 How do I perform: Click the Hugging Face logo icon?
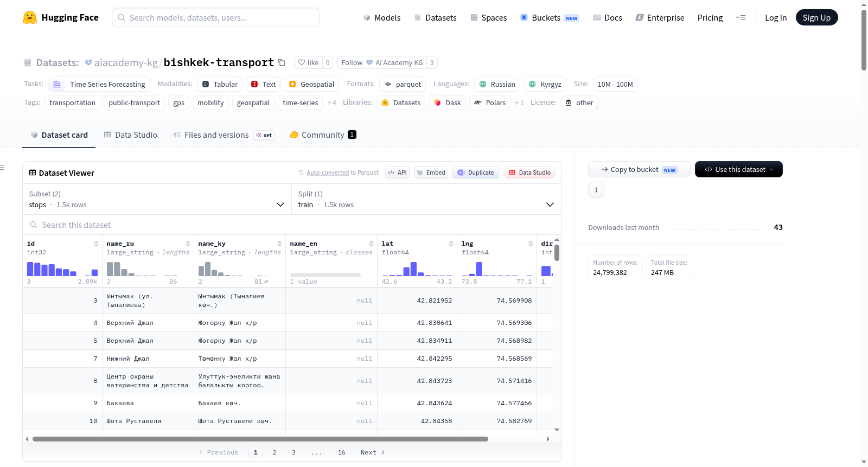30,17
